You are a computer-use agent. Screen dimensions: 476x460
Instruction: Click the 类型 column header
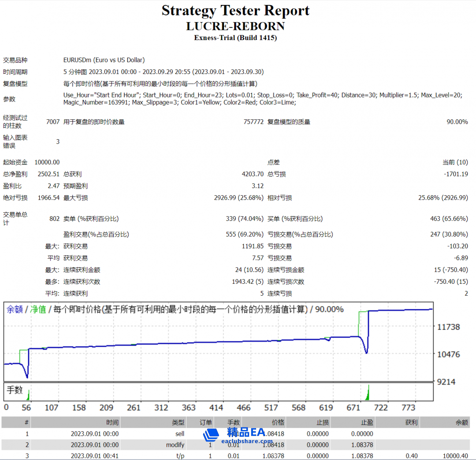click(178, 423)
